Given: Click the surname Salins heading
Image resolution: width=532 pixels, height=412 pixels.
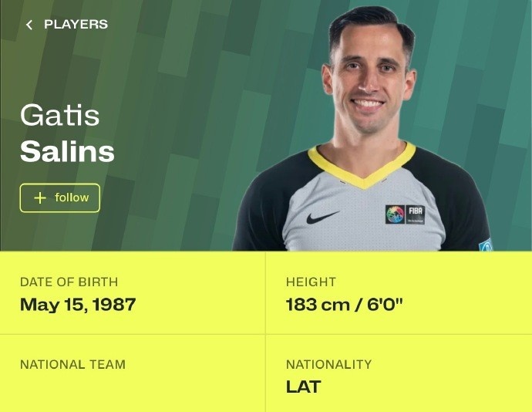Looking at the screenshot, I should point(67,151).
